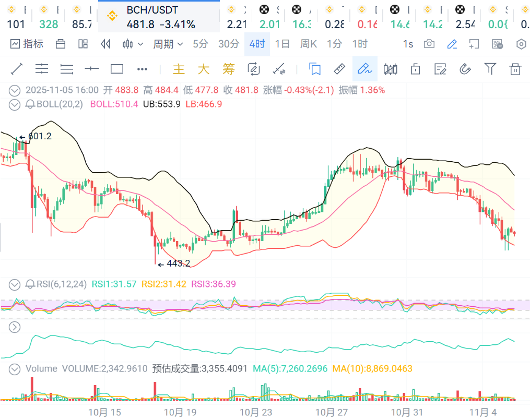The height and width of the screenshot is (420, 530).
Task: Open the hexagon chart settings icon
Action: (521, 44)
